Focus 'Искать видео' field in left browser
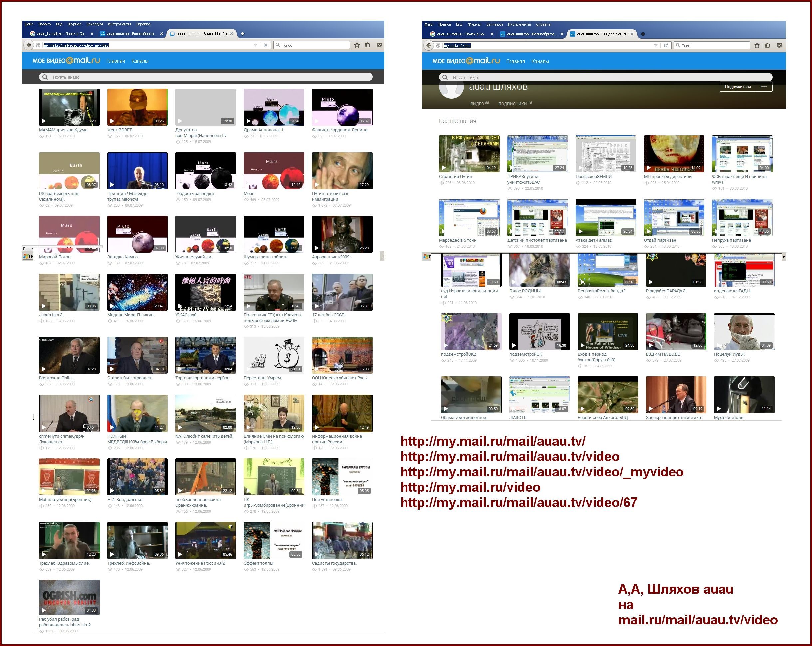This screenshot has height=646, width=812. (206, 77)
